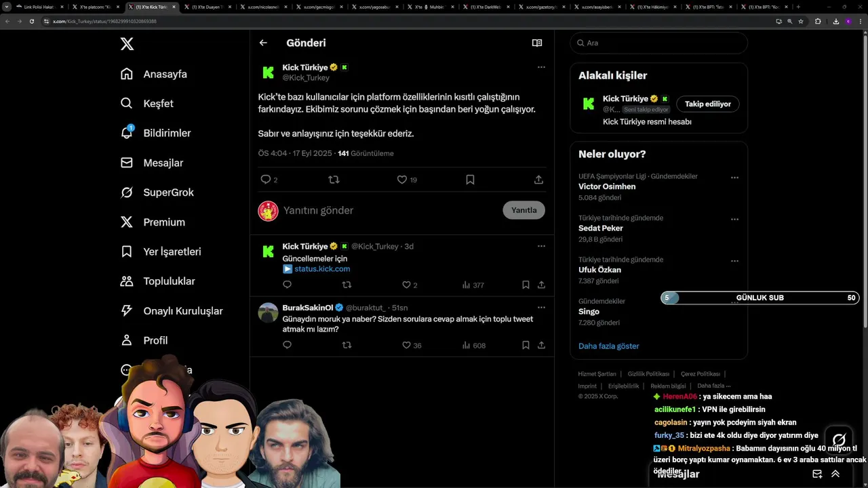Reply to the Güncellemeler için post
Viewport: 868px width, 488px height.
point(287,285)
